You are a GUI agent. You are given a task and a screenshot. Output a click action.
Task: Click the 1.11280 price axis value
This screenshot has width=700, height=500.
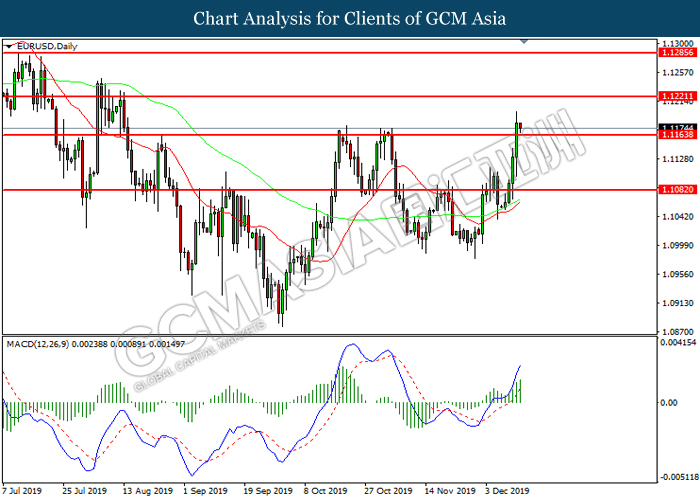(678, 159)
